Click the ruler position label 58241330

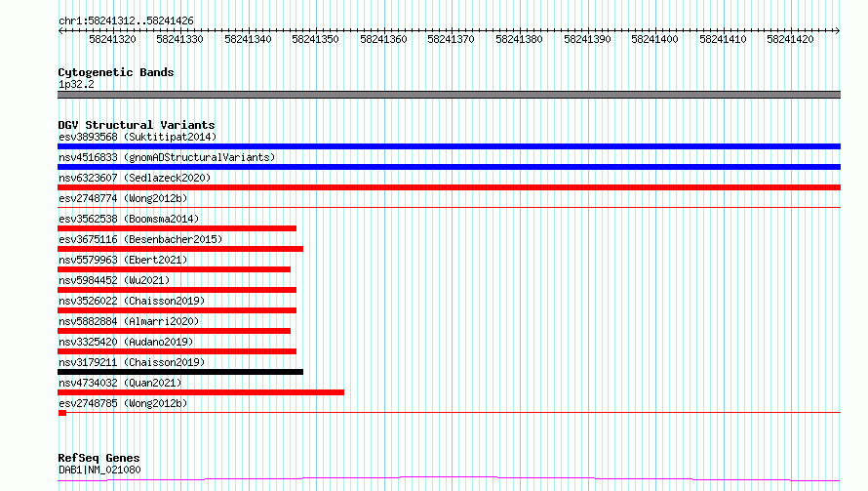point(179,39)
